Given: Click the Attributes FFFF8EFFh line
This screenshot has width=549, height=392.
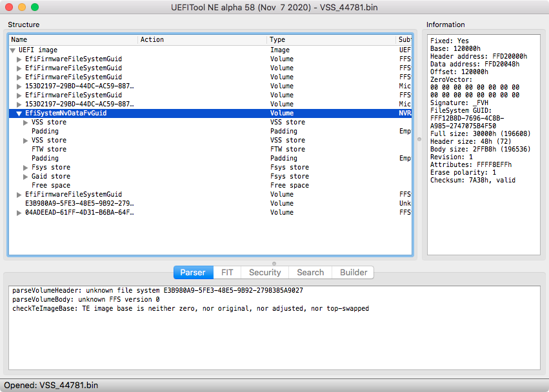Looking at the screenshot, I should pos(471,165).
